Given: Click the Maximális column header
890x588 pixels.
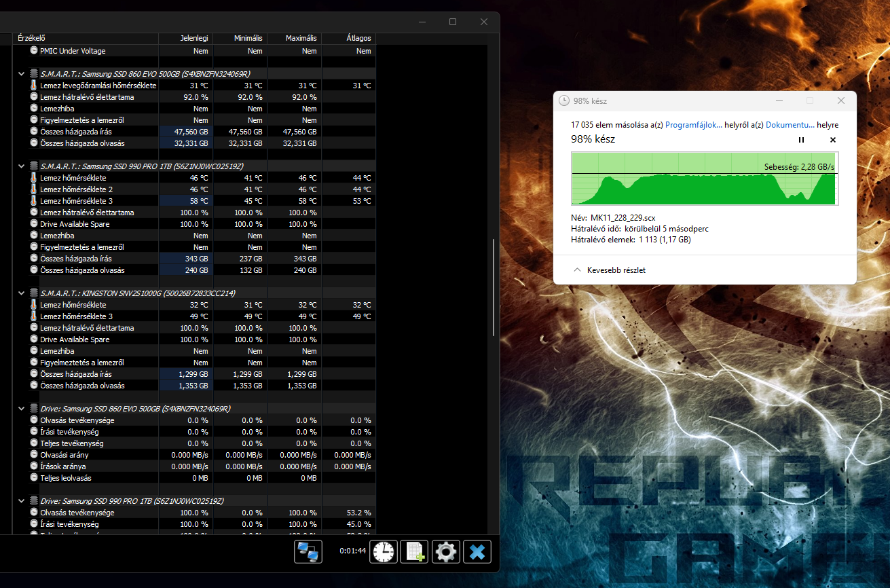Looking at the screenshot, I should coord(295,39).
